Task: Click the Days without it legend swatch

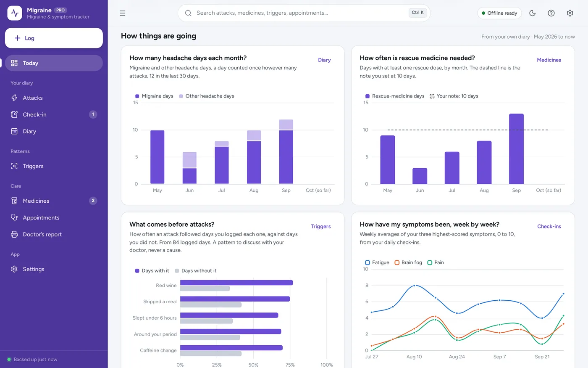Action: coord(177,271)
